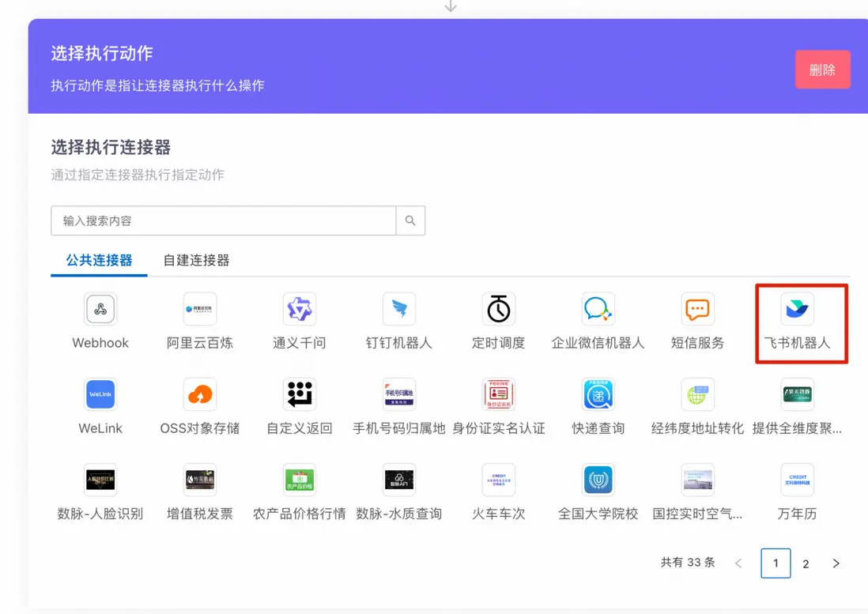
Task: Select the 经纬度地址转化 globe icon
Action: point(697,394)
